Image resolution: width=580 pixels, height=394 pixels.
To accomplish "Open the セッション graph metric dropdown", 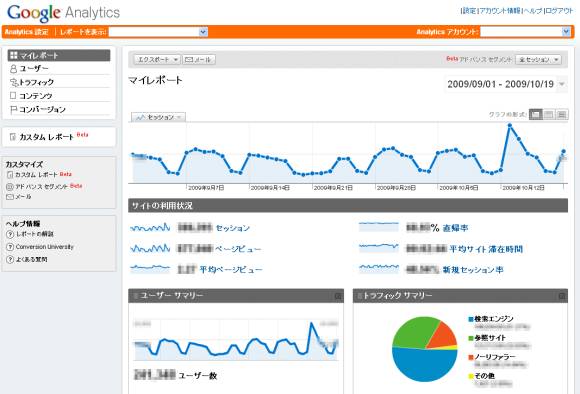I will (158, 117).
